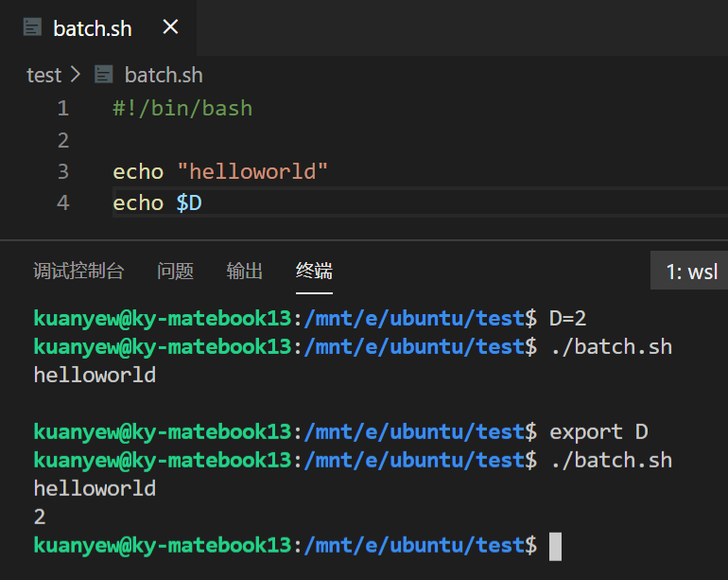Expand the breadcrumb chevron after test
The width and height of the screenshot is (728, 580).
[x=76, y=75]
